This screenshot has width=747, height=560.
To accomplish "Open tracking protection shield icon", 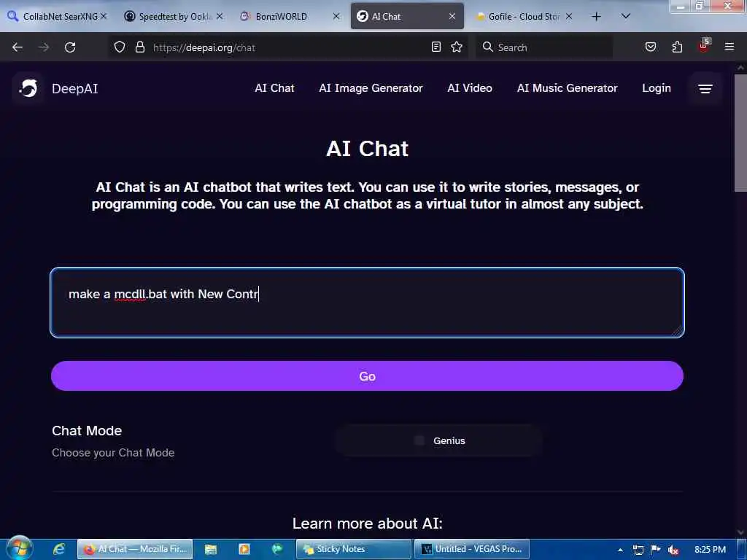I will (120, 47).
